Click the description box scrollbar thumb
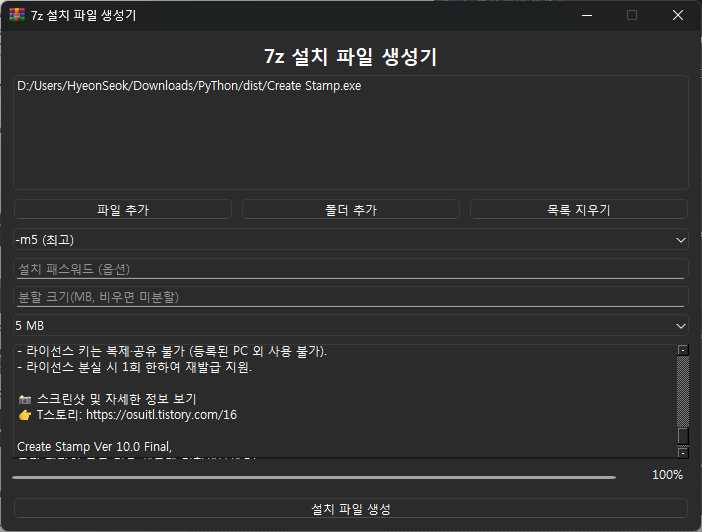702x532 pixels. (683, 436)
